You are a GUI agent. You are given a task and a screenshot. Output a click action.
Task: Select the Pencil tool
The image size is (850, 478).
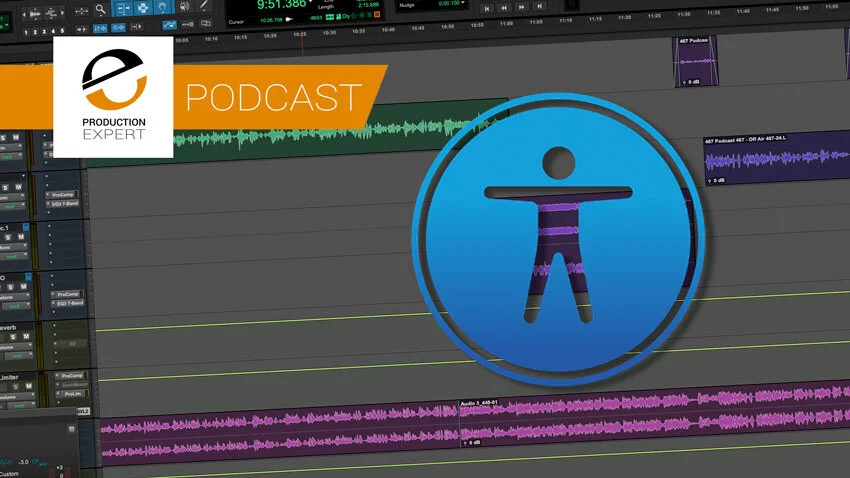click(x=204, y=6)
